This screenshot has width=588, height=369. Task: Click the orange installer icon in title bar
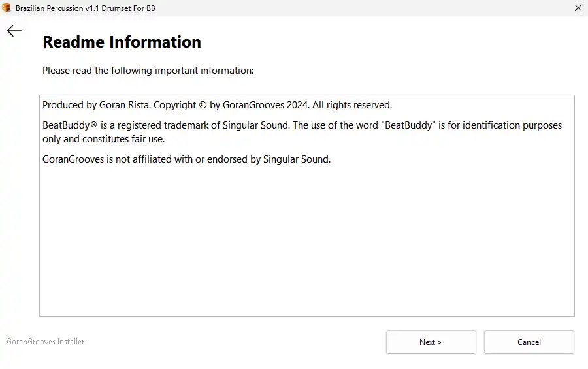click(7, 8)
